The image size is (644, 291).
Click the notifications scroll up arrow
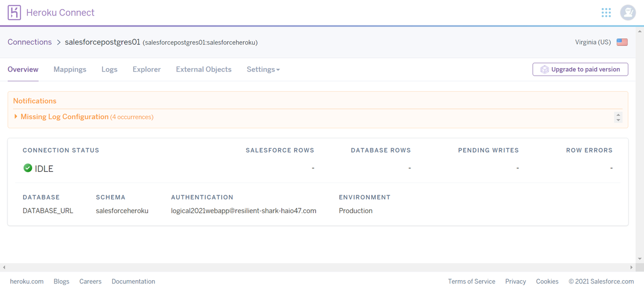(618, 114)
